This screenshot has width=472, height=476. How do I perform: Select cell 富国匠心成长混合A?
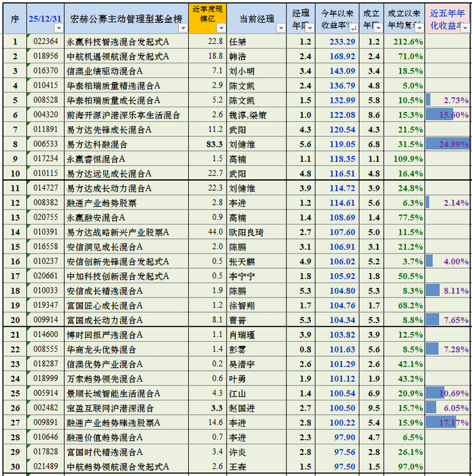127,305
